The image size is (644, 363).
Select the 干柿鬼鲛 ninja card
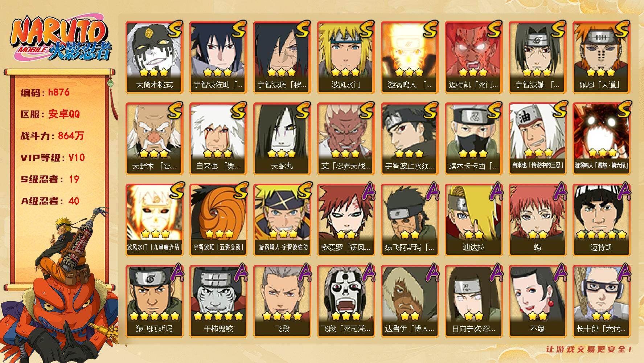coord(218,301)
